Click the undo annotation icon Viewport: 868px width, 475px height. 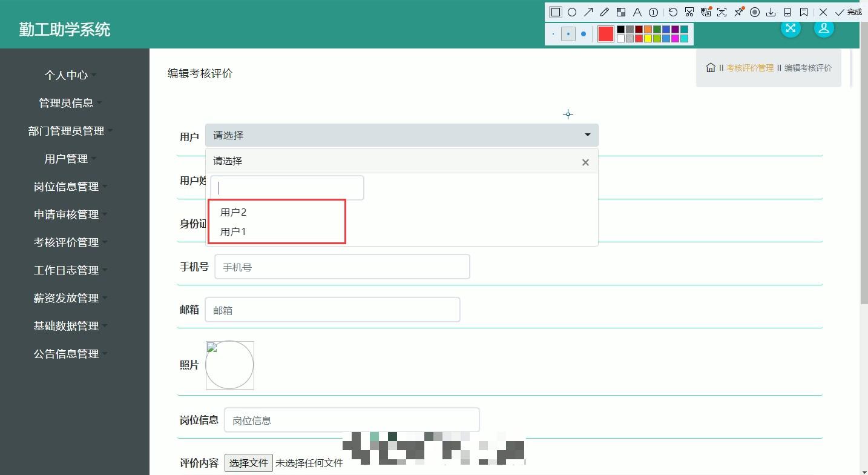672,12
